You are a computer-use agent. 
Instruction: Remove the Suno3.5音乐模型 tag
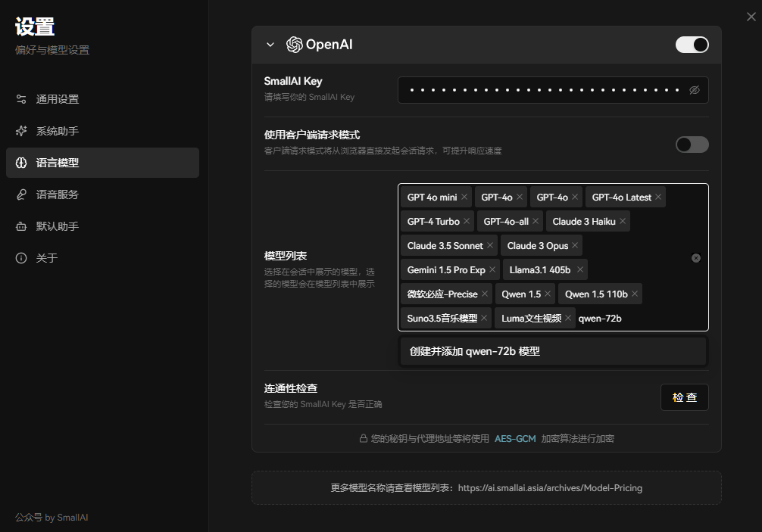point(484,319)
